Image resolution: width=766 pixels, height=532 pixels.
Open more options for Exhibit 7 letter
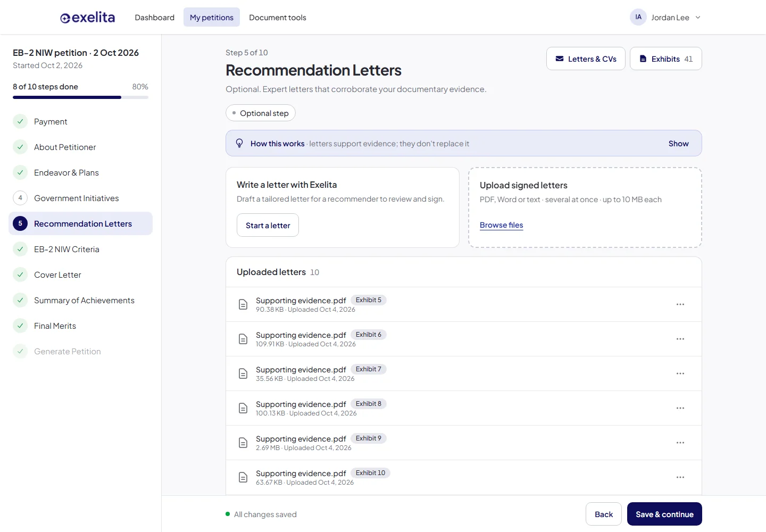point(680,373)
